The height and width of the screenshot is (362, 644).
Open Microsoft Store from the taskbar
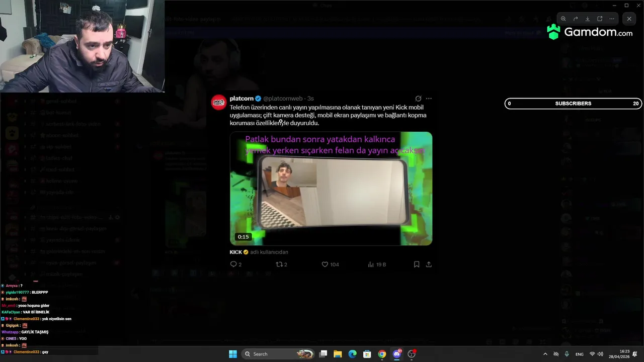(367, 354)
